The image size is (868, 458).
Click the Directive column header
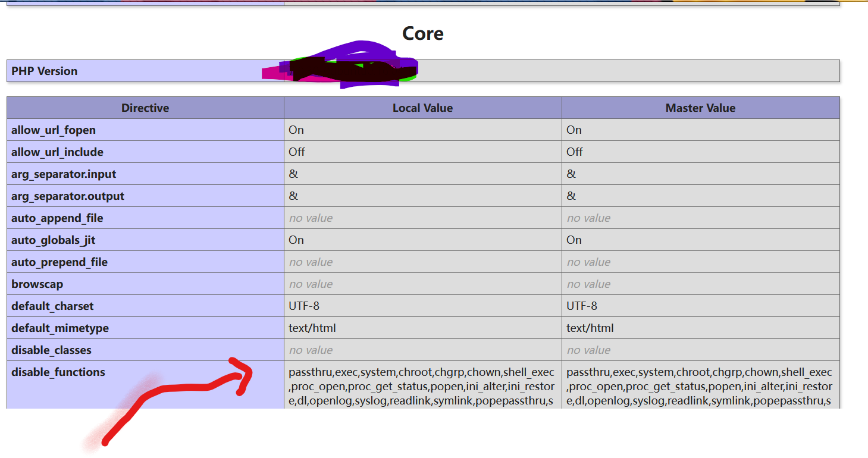[x=145, y=108]
